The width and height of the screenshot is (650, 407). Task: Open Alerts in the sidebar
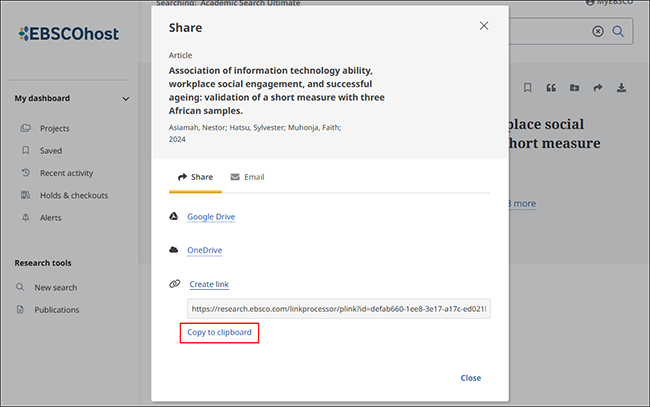pos(50,218)
